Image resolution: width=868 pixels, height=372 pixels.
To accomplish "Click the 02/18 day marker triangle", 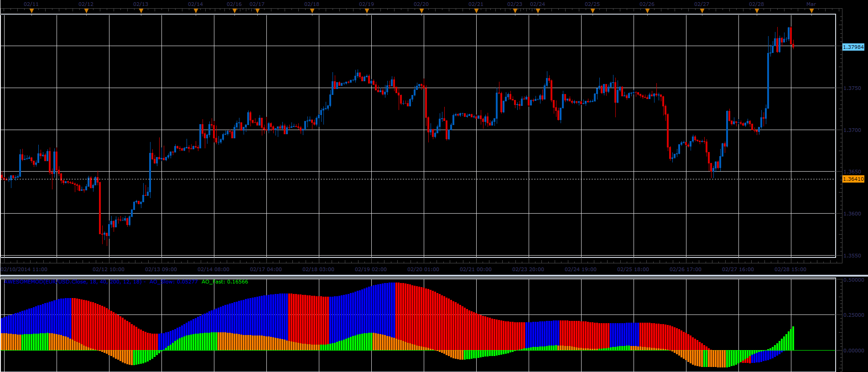I will point(312,11).
